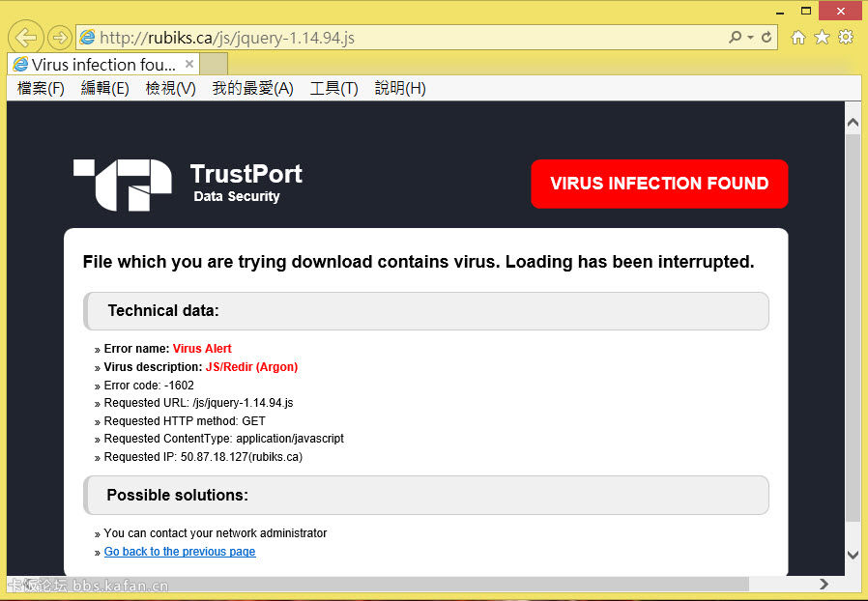
Task: Click the browser Back arrow button
Action: 25,38
